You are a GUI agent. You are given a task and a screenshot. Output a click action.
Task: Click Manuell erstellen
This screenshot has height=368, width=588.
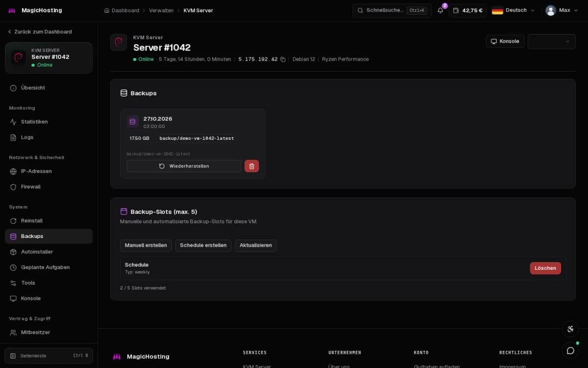(x=146, y=245)
